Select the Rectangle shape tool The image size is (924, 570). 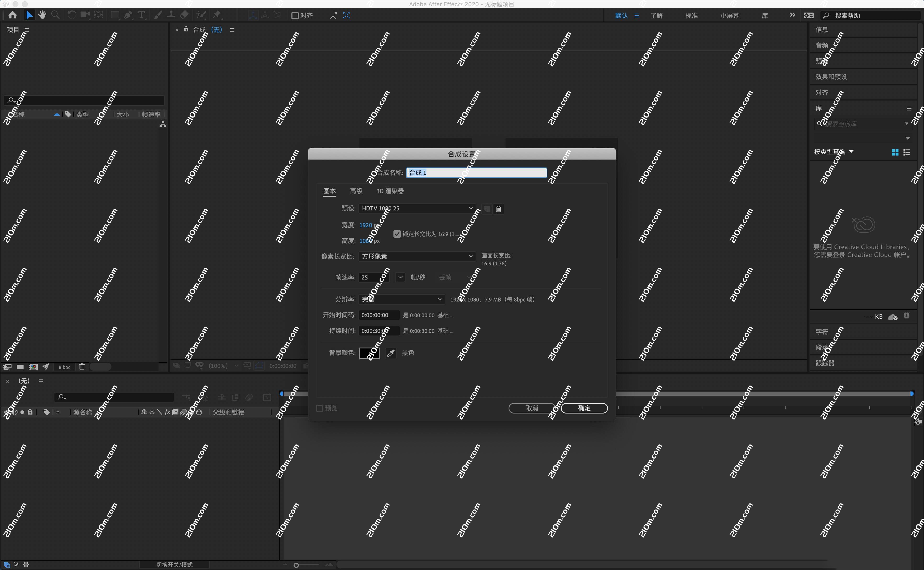coord(115,15)
